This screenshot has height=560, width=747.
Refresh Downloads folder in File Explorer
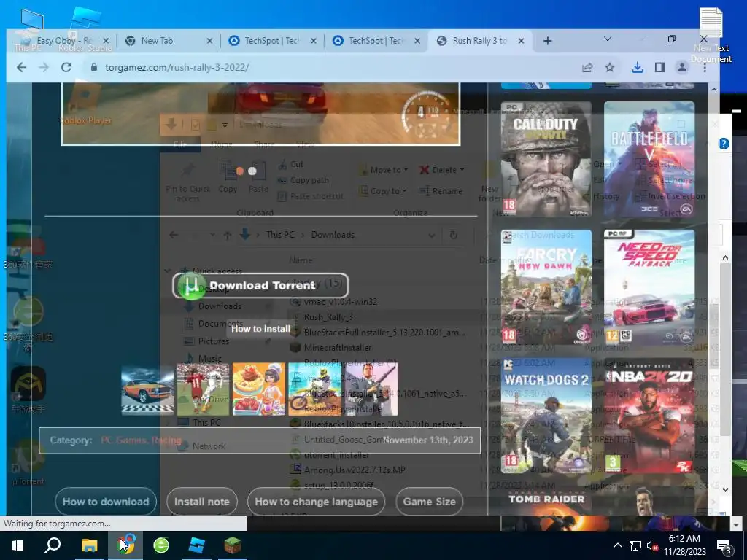[453, 235]
